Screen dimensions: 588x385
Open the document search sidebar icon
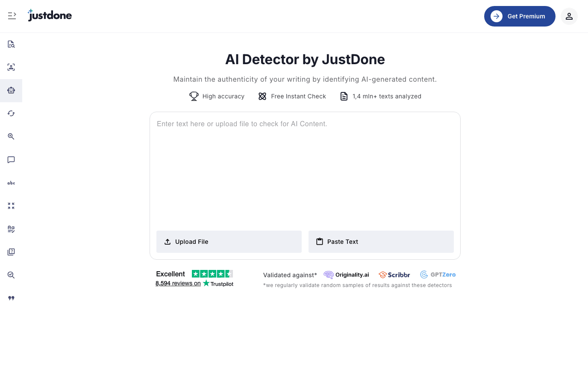[11, 44]
